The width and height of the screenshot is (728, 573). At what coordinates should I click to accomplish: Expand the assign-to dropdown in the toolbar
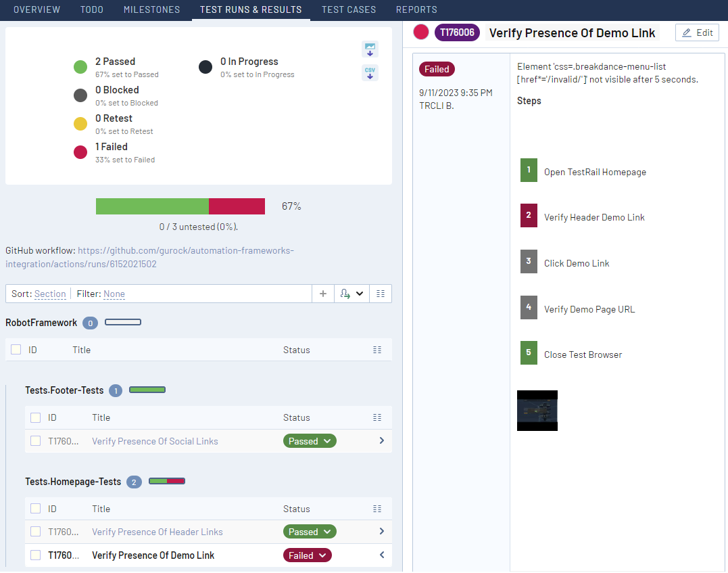[351, 294]
